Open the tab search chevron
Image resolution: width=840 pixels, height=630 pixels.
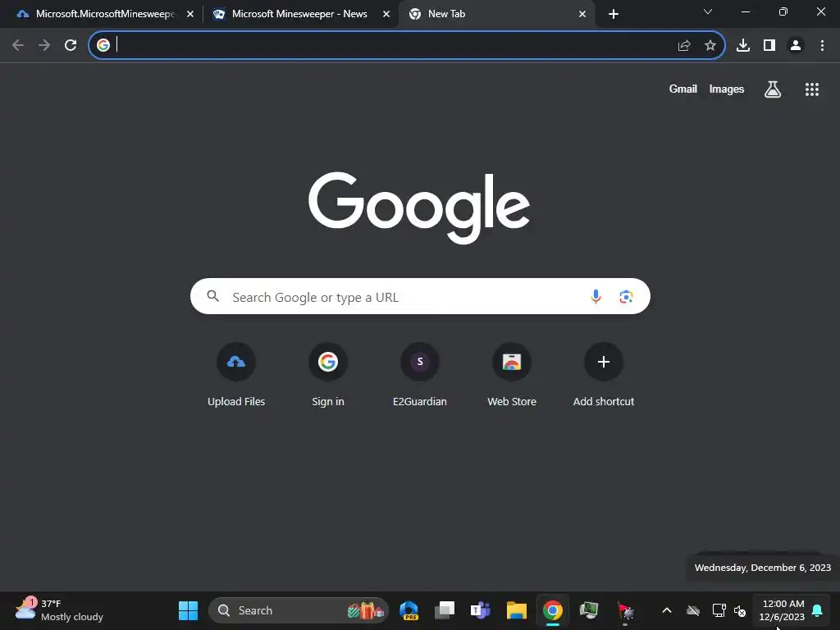[708, 11]
